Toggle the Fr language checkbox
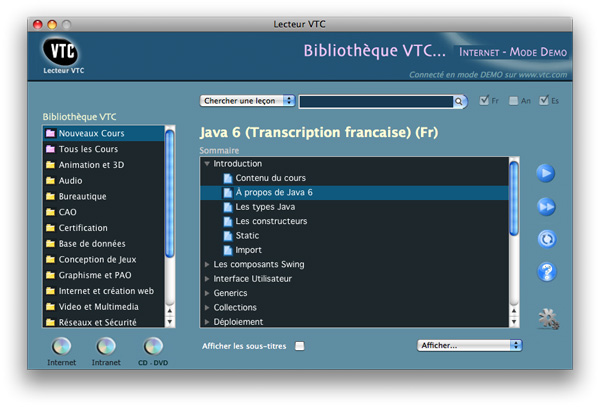Image resolution: width=600 pixels, height=407 pixels. tap(484, 100)
